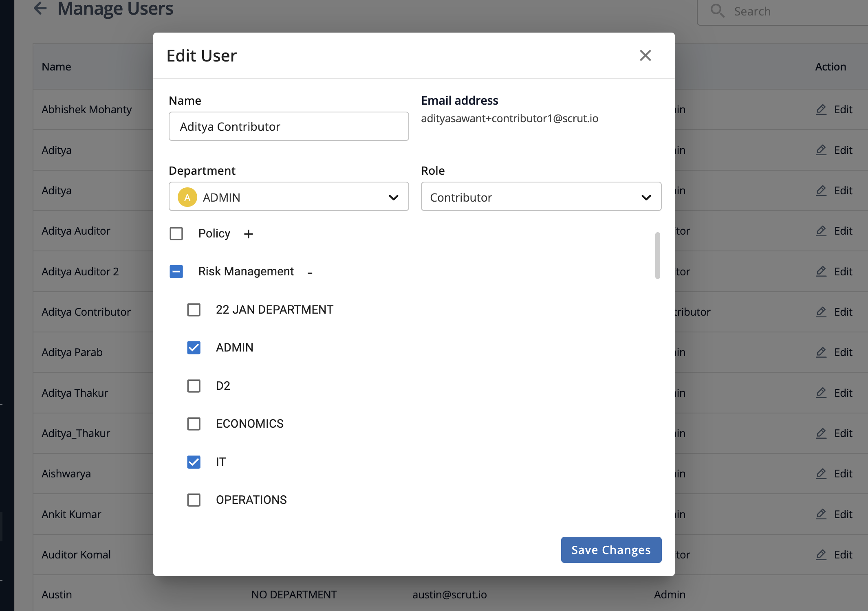The width and height of the screenshot is (868, 611).
Task: Check the OPERATIONS checkbox
Action: 194,500
